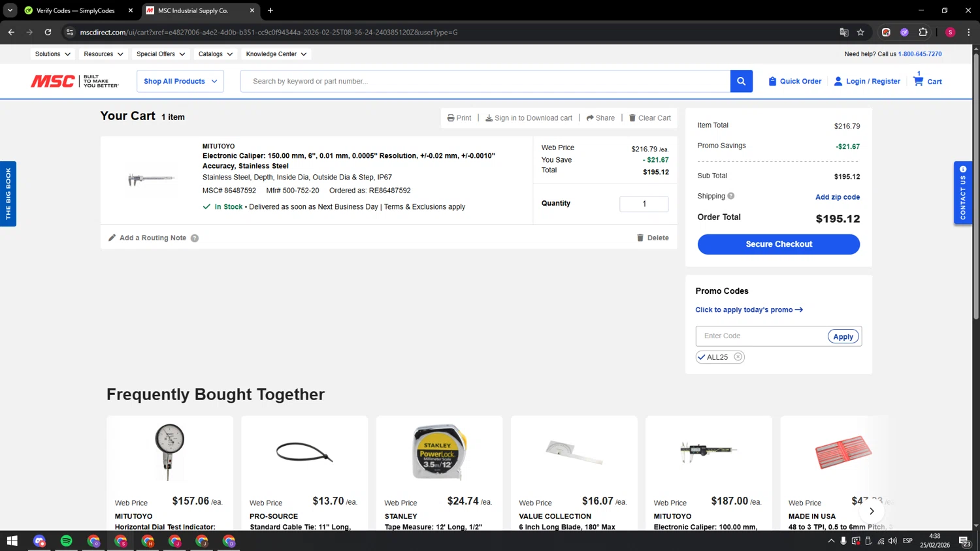Remove the ALL25 promo code
Screen dimensions: 980x551
738,357
